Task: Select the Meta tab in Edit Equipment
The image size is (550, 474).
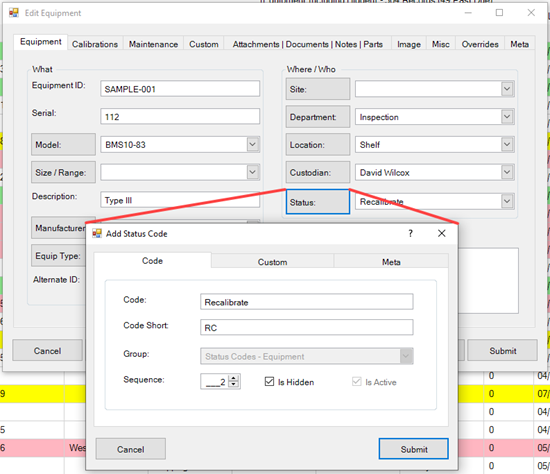Action: 519,44
